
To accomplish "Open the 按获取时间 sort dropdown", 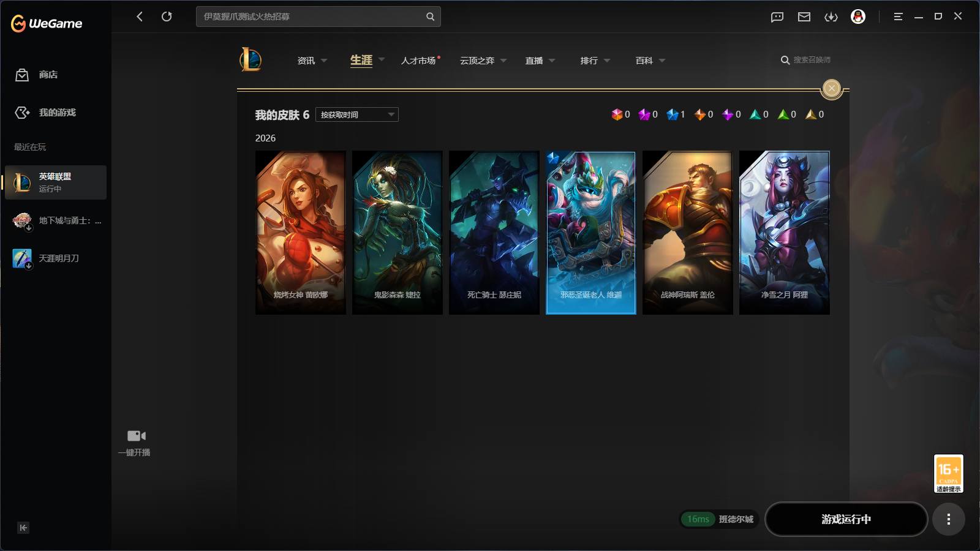I will pos(357,114).
